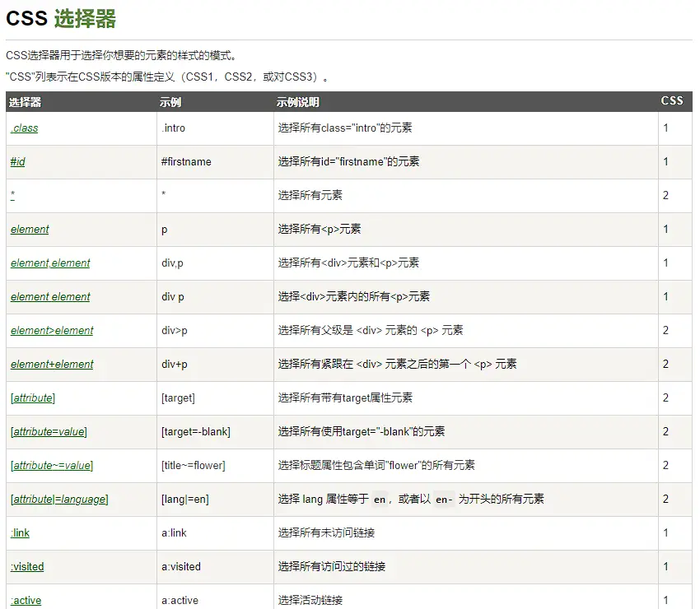Click the element+element sibling selector link
Image resolution: width=700 pixels, height=609 pixels.
[x=52, y=365]
